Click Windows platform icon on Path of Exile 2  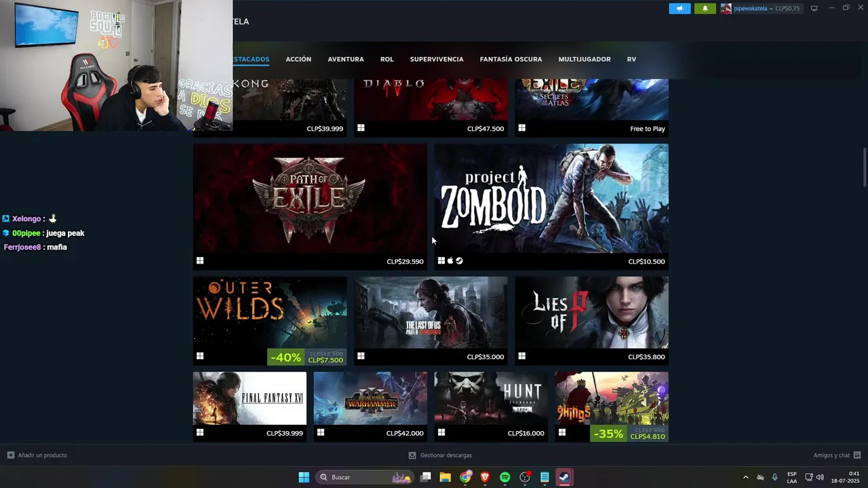200,261
